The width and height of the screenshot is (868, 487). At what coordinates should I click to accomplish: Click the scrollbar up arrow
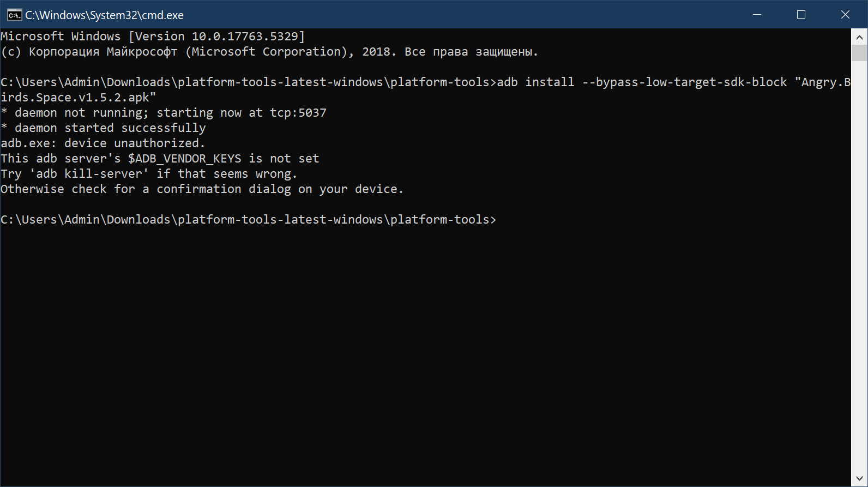click(859, 37)
